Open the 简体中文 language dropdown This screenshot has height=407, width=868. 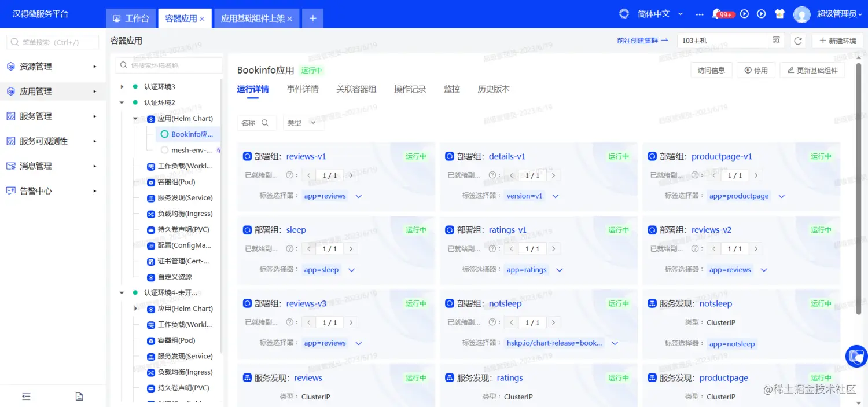pos(660,14)
